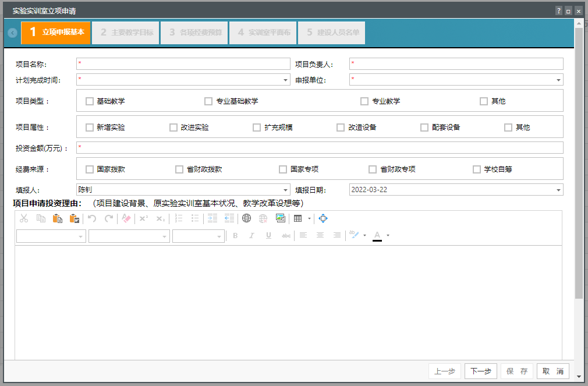The width and height of the screenshot is (588, 386).
Task: Click the paste icon in editor toolbar
Action: 57,218
